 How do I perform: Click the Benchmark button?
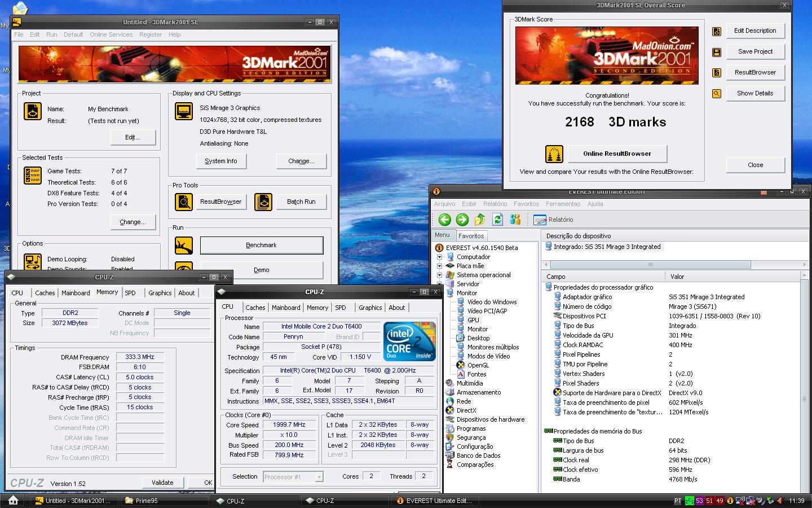click(x=262, y=246)
